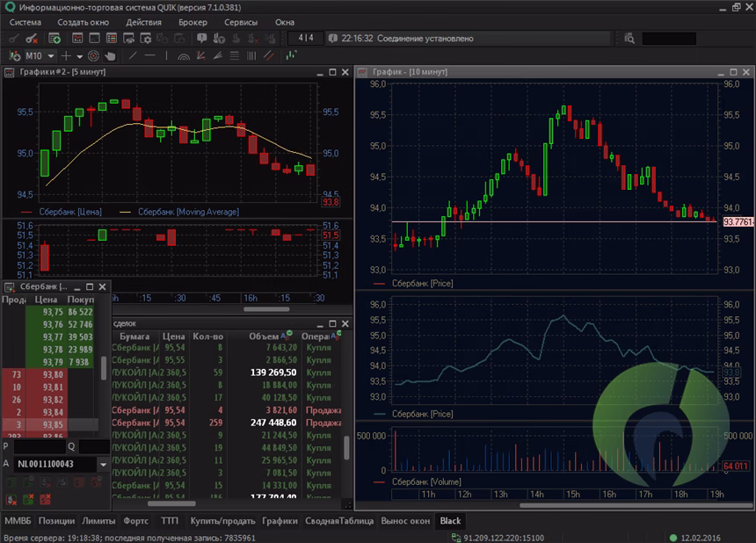Viewport: 756px width, 543px height.
Task: Click the search icon next to the search box
Action: coord(629,39)
